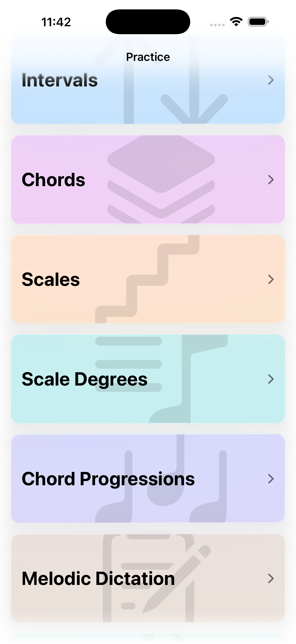Choose the Chord Progressions label

pyautogui.click(x=108, y=479)
